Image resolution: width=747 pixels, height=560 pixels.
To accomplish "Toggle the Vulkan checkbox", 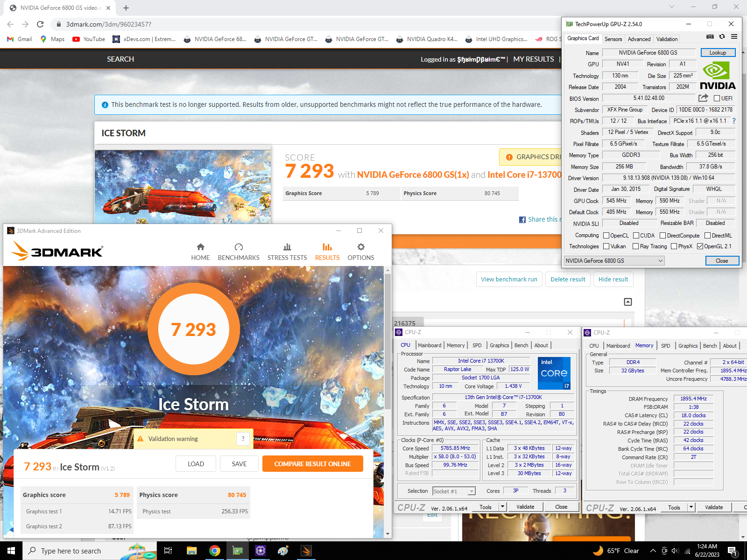I will (606, 246).
